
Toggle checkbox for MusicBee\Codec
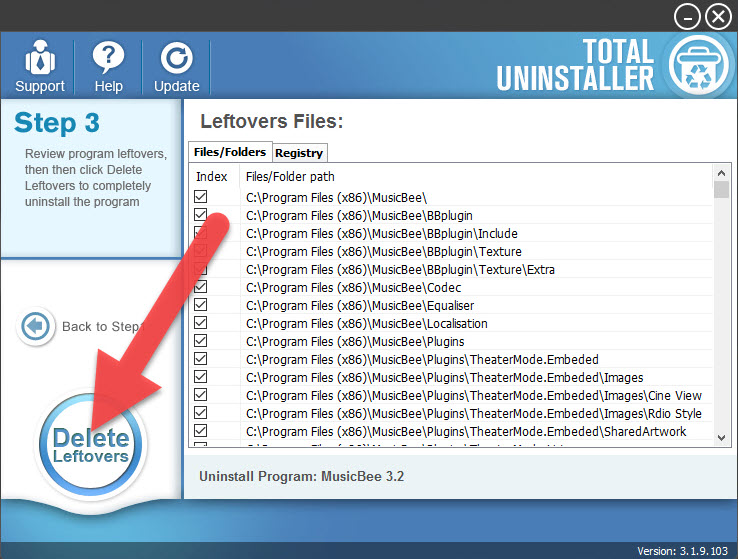coord(201,287)
